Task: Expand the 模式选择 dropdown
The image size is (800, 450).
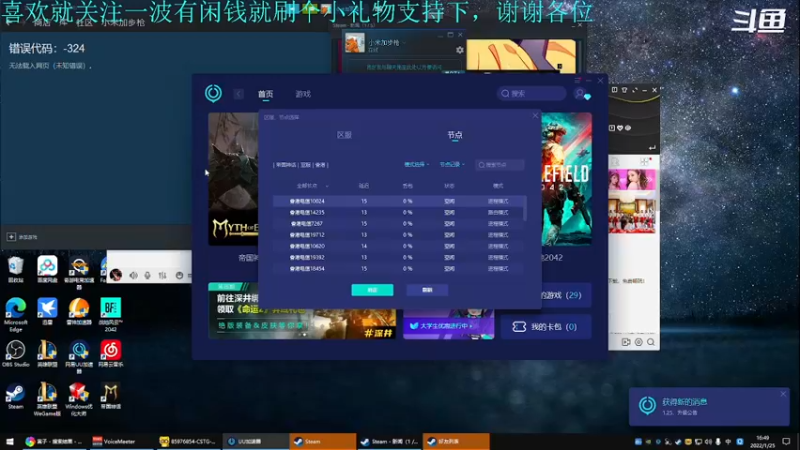Action: pyautogui.click(x=416, y=164)
